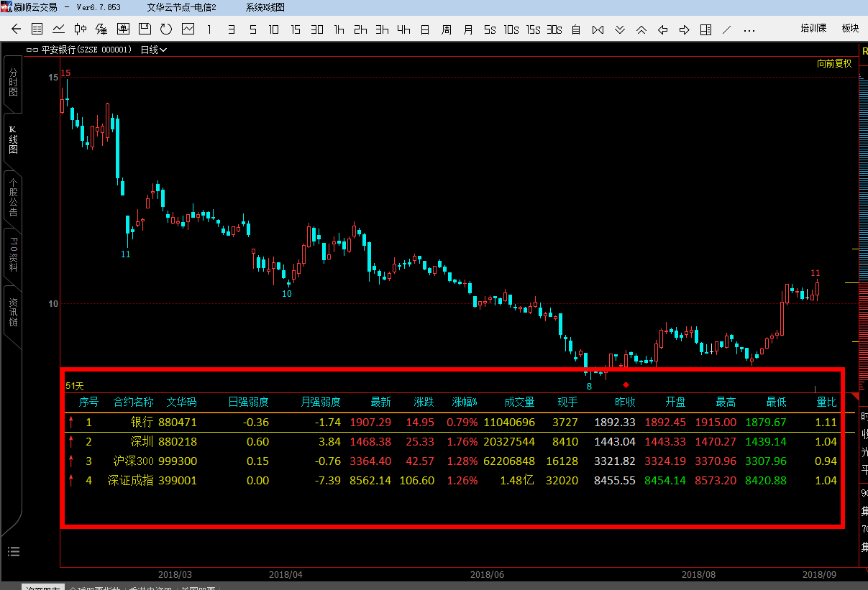Select the candlestick chart icon
This screenshot has height=590, width=868.
point(80,29)
